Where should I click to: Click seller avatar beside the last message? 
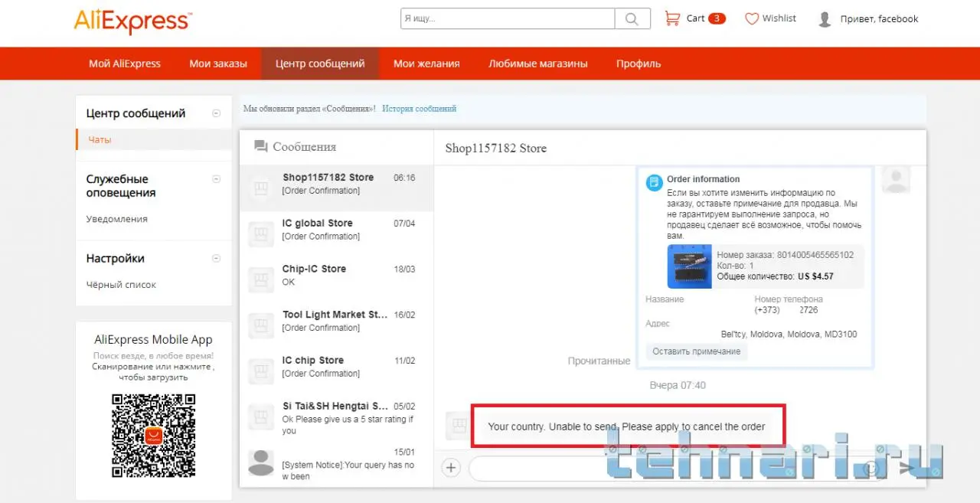458,424
